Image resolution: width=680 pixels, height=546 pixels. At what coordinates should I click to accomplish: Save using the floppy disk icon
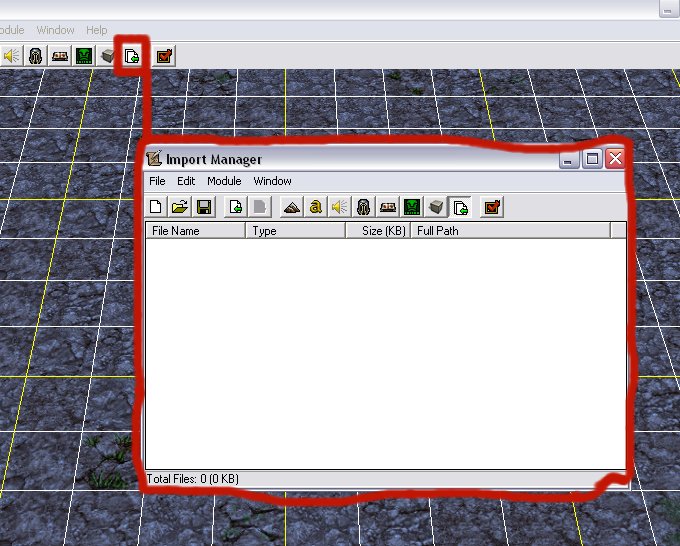tap(204, 207)
